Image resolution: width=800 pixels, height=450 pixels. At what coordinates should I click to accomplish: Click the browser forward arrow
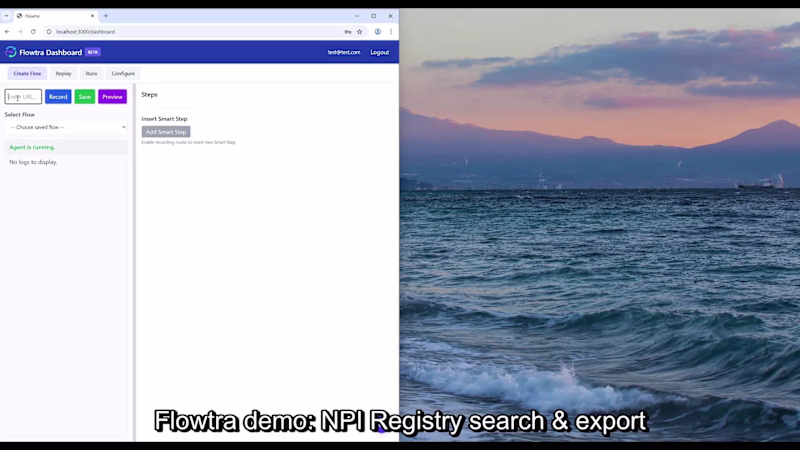click(x=20, y=32)
